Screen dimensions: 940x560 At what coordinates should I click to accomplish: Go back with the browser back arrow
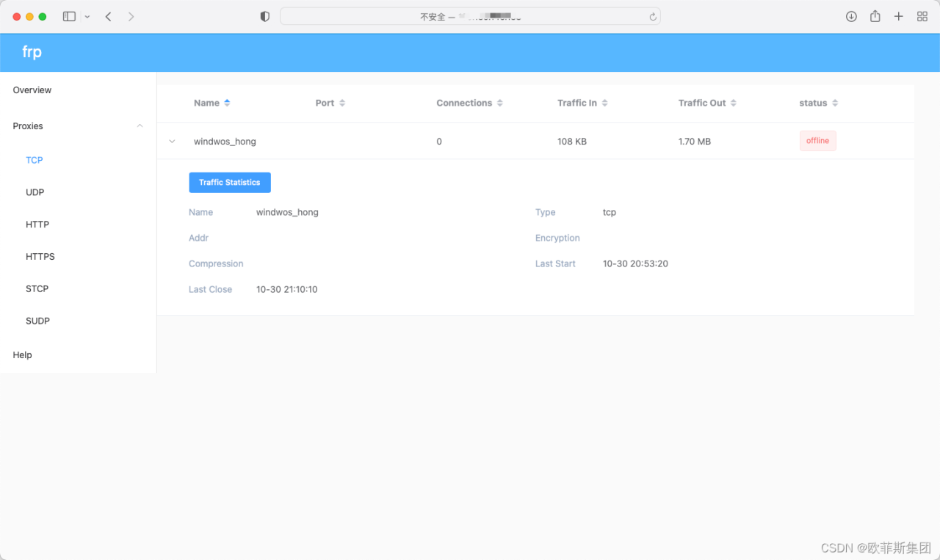pos(109,16)
